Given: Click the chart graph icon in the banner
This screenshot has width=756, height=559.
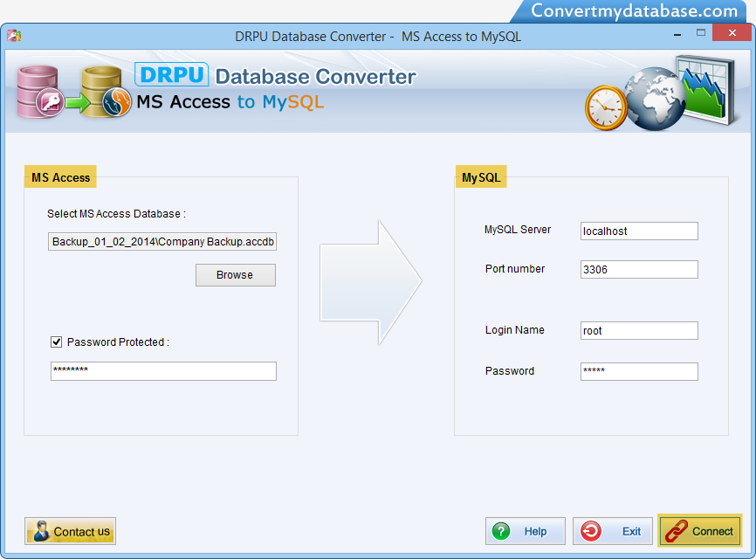Looking at the screenshot, I should pyautogui.click(x=706, y=90).
